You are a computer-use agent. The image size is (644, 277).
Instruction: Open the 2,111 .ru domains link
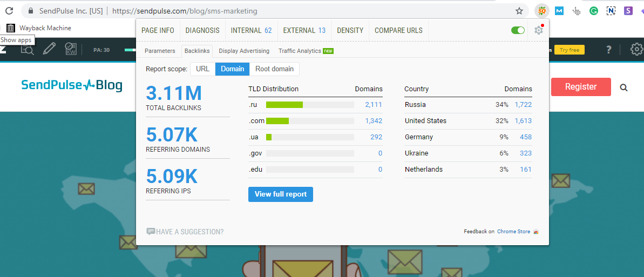point(374,105)
